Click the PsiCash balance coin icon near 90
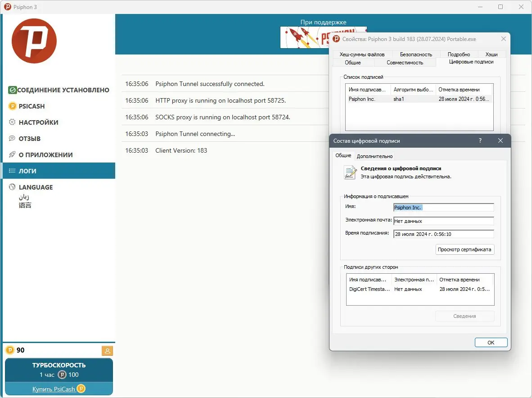Image resolution: width=532 pixels, height=398 pixels. pyautogui.click(x=10, y=350)
